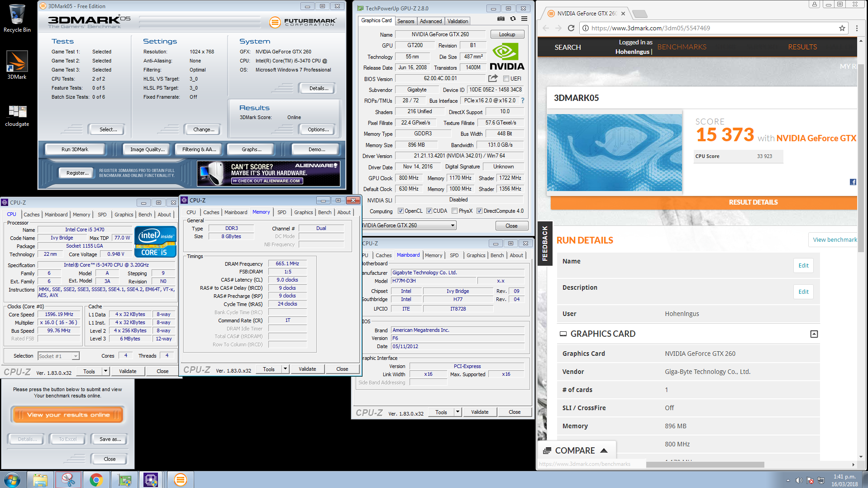Click the View benchmark link
This screenshot has height=488, width=868.
tap(835, 240)
